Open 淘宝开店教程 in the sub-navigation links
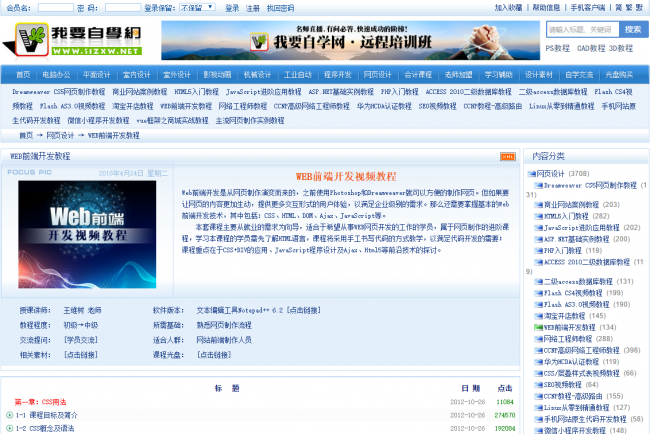The height and width of the screenshot is (434, 650). pos(133,106)
